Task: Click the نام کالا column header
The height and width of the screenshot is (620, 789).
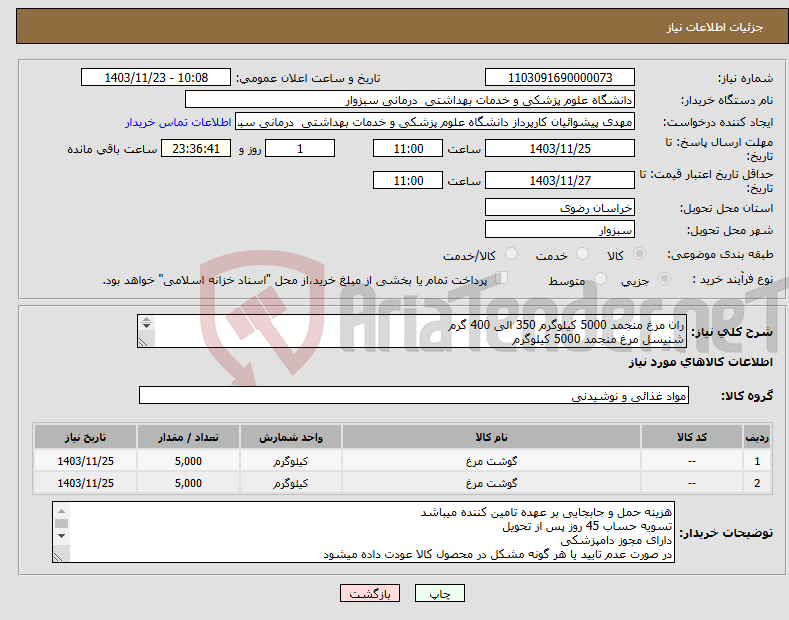Action: tap(491, 437)
